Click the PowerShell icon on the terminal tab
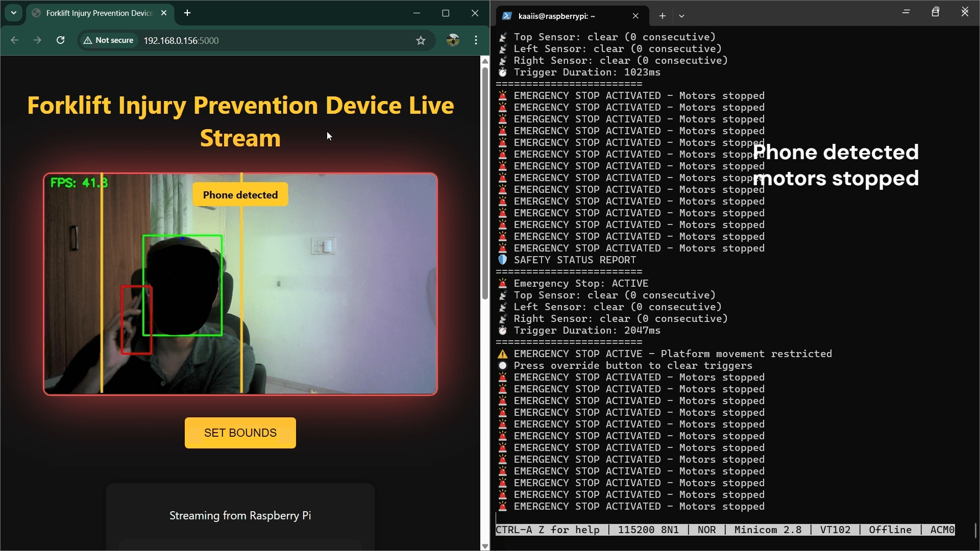This screenshot has width=980, height=551. 507,16
